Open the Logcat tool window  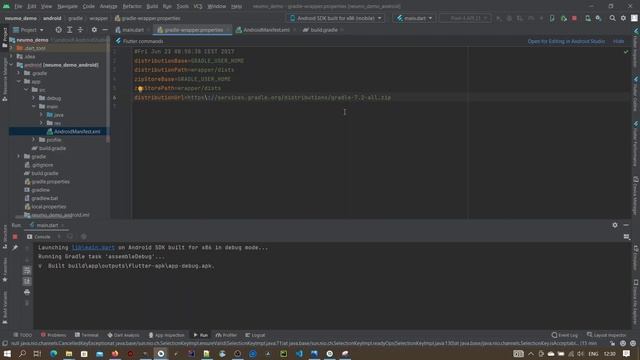point(255,335)
